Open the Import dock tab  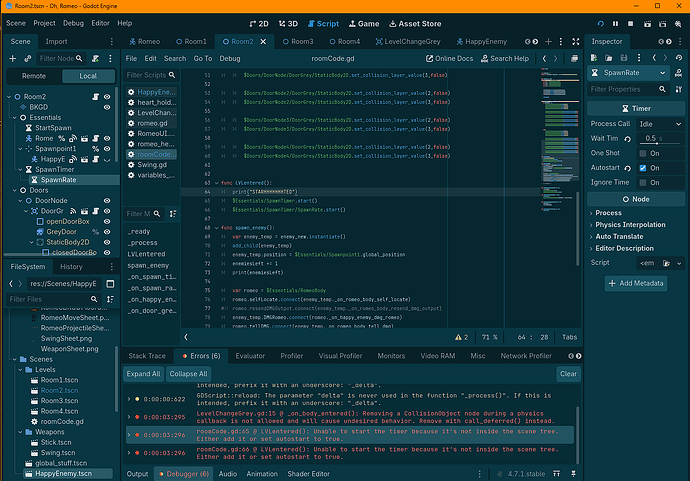[x=56, y=41]
